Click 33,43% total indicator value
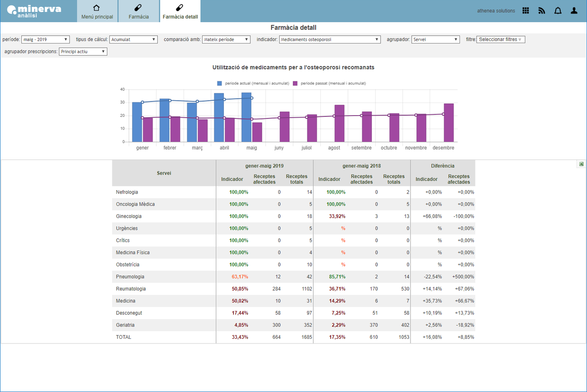The height and width of the screenshot is (392, 587). [240, 337]
